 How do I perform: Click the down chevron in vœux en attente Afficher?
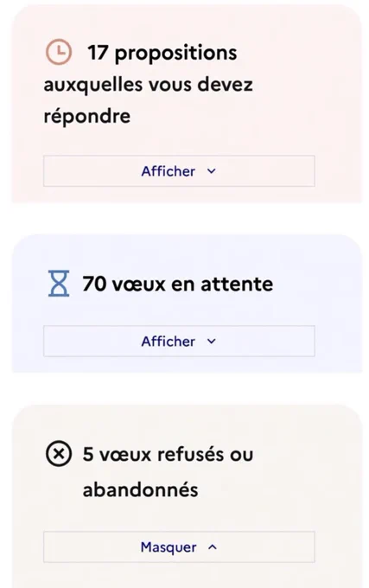pyautogui.click(x=212, y=342)
